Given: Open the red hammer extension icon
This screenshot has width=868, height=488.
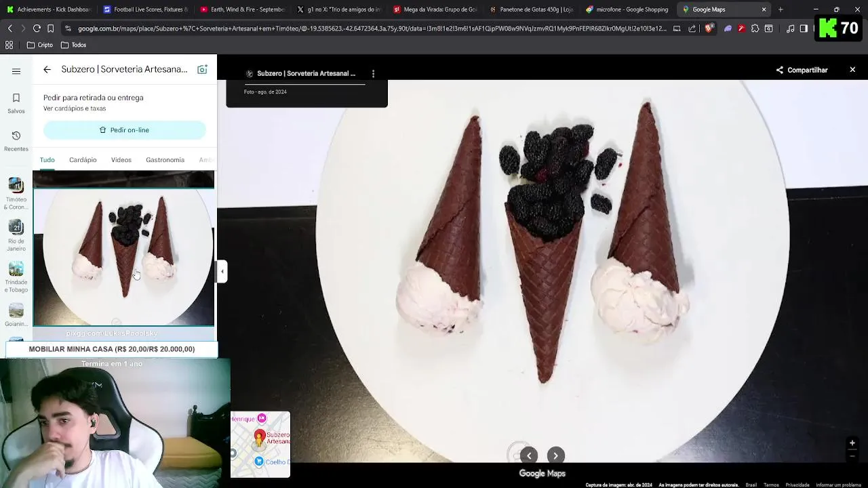Looking at the screenshot, I should pyautogui.click(x=741, y=28).
